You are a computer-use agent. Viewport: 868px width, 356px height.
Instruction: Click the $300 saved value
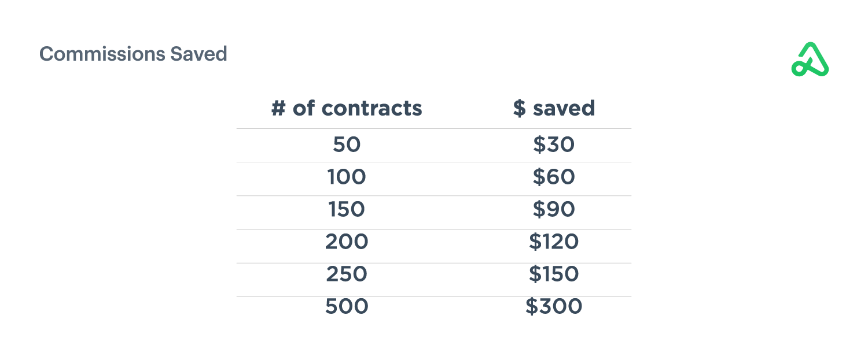click(x=554, y=306)
